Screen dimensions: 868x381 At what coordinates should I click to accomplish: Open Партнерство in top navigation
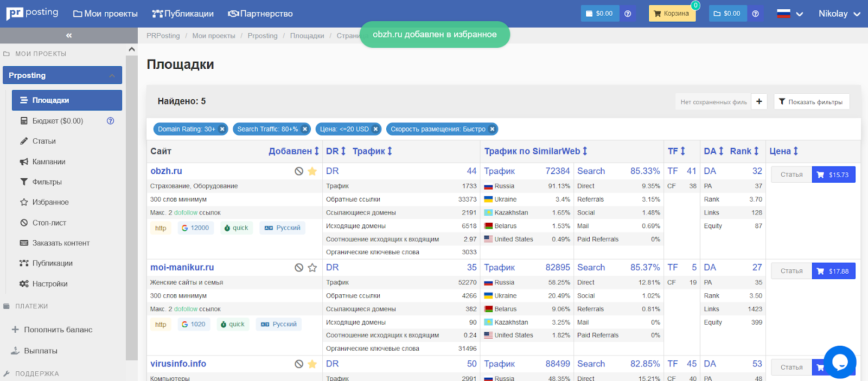(x=260, y=14)
